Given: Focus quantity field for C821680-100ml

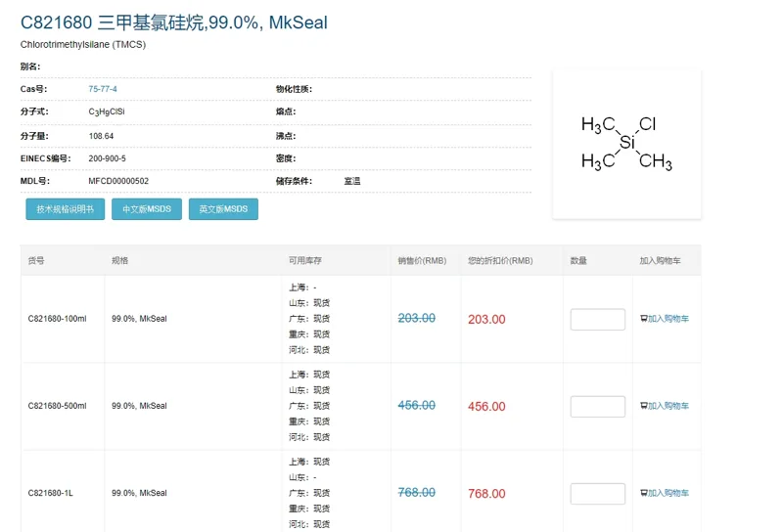Looking at the screenshot, I should coord(598,320).
